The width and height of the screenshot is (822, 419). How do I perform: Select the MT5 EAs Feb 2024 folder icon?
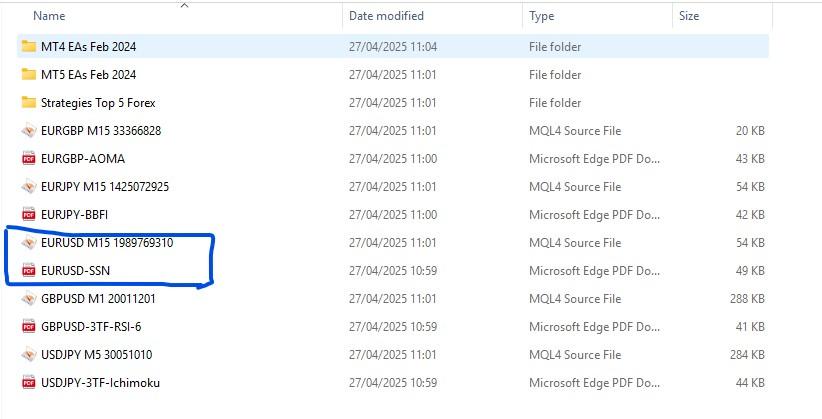pyautogui.click(x=28, y=74)
